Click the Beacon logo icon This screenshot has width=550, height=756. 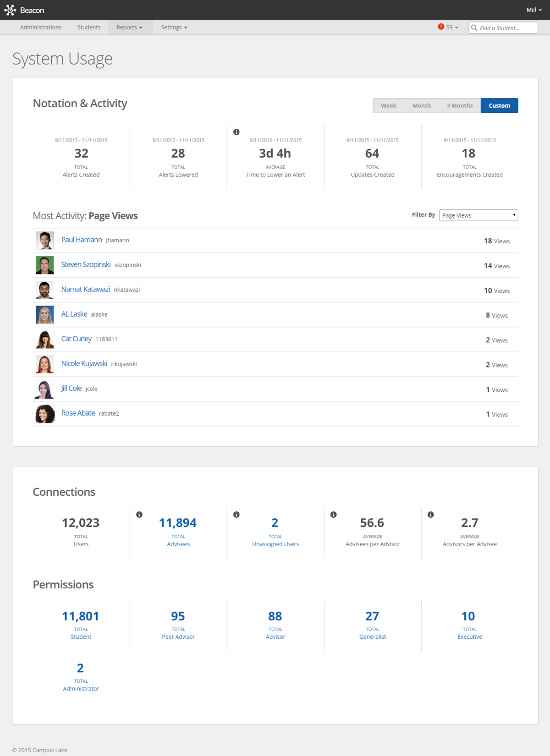(10, 10)
